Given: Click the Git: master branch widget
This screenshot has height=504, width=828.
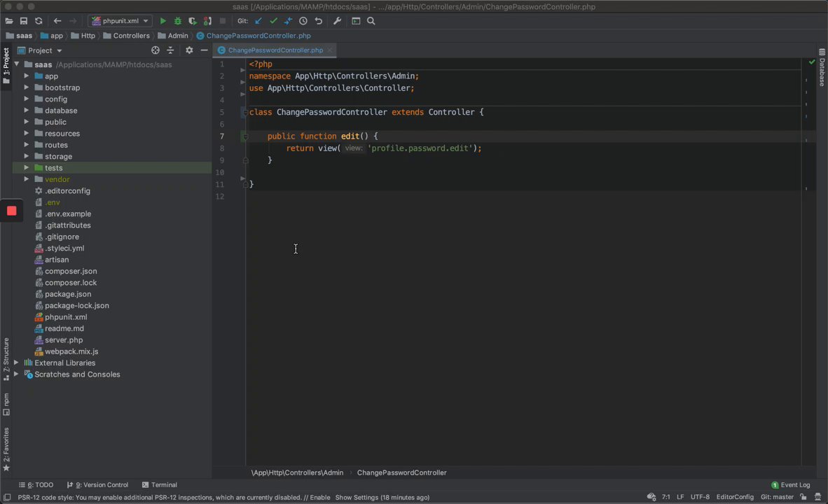Looking at the screenshot, I should pyautogui.click(x=777, y=497).
